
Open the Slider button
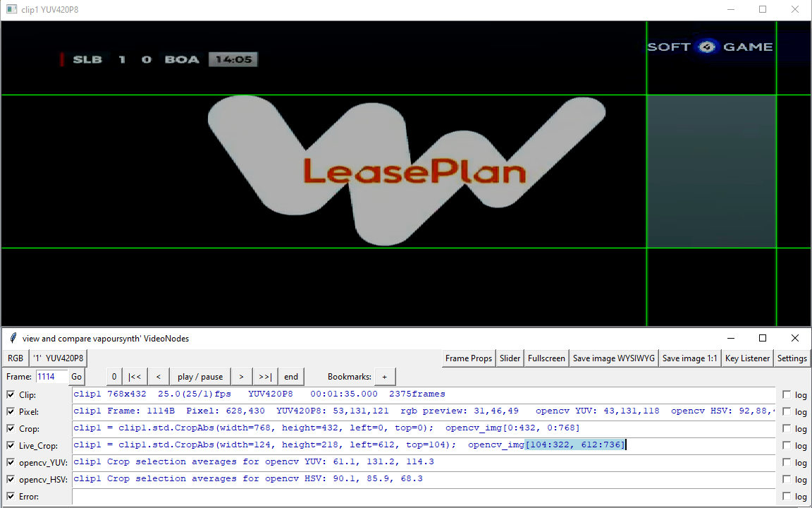click(510, 358)
